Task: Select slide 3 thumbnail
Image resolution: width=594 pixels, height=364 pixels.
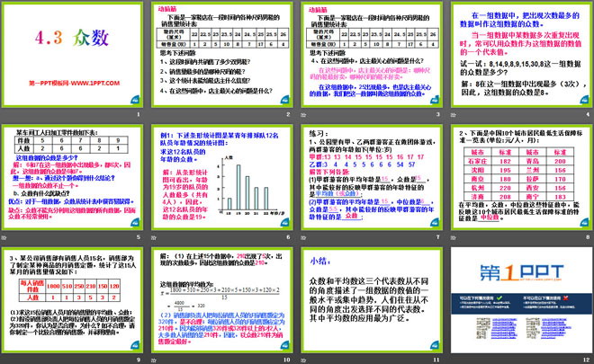Action: 372,55
